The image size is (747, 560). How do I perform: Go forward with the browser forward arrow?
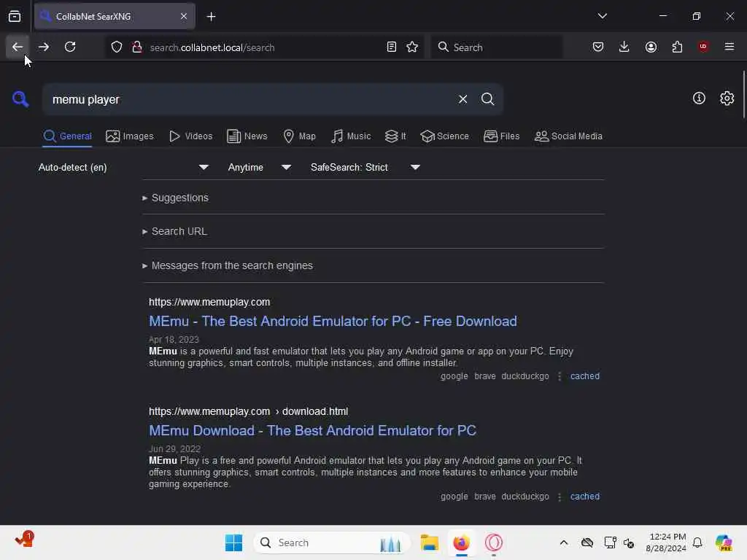(x=43, y=47)
